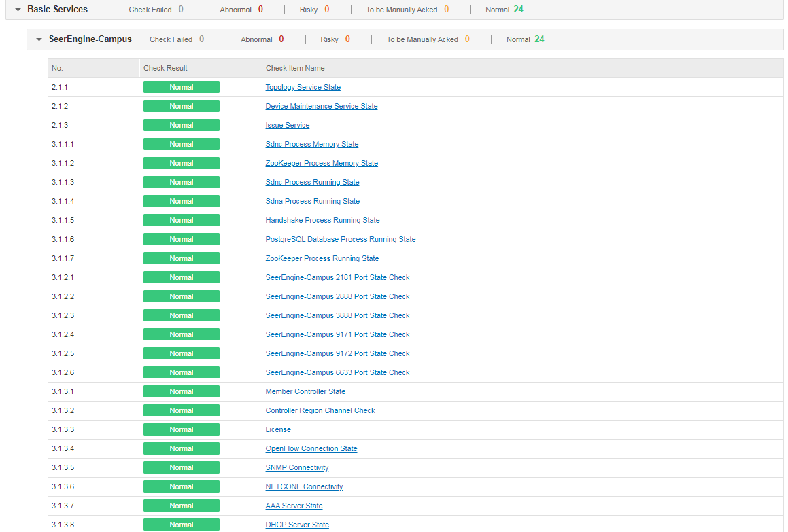Screen dimensions: 788x532
Task: Click Normal badge for row 3.1.3.3
Action: click(182, 429)
